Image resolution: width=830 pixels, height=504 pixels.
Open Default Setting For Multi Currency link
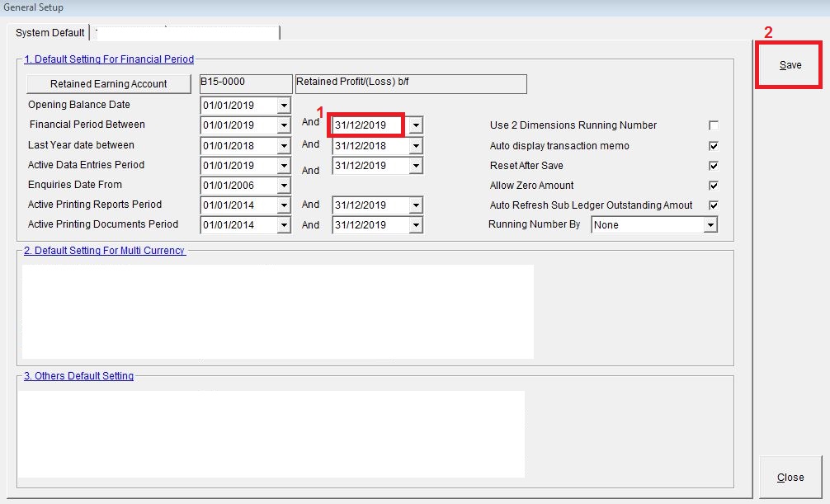click(104, 251)
